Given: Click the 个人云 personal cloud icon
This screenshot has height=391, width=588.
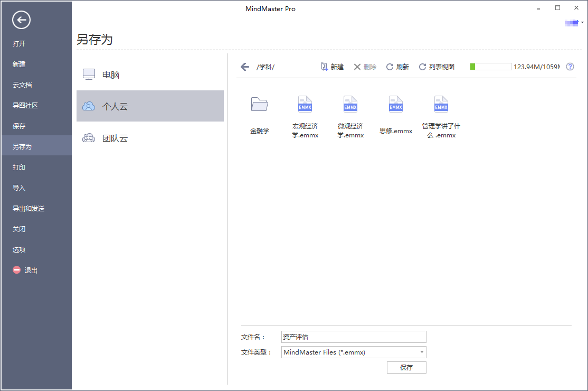Looking at the screenshot, I should pyautogui.click(x=89, y=106).
